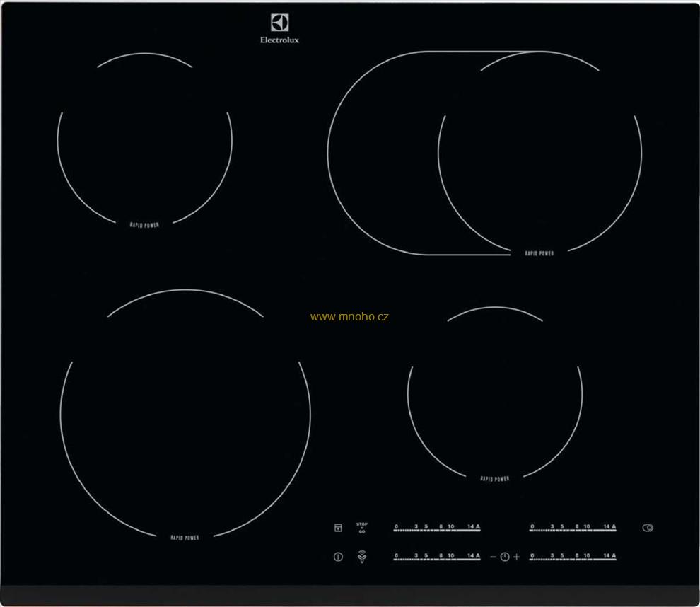This screenshot has height=607, width=700.
Task: Click Rapid Power label of rear-left zone
Action: (x=144, y=225)
